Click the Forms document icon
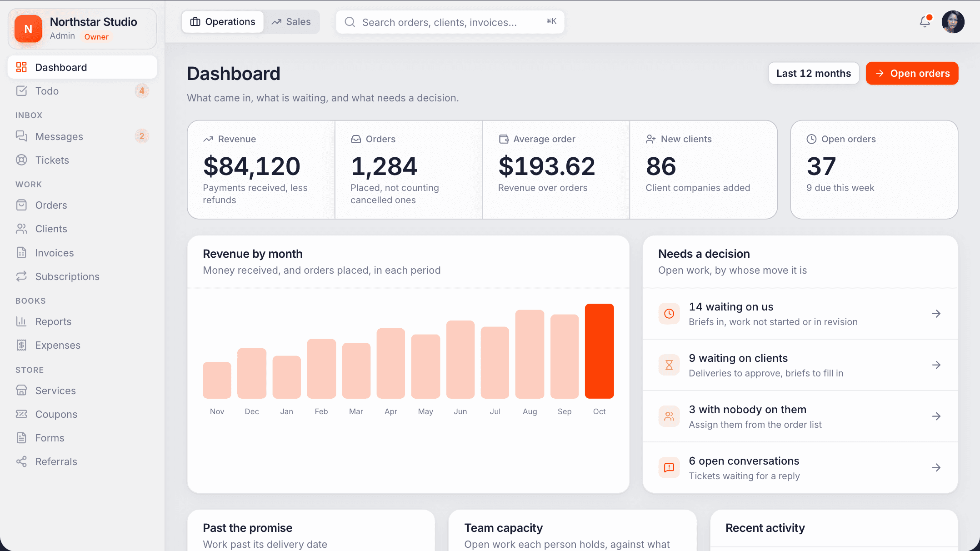Image resolution: width=980 pixels, height=551 pixels. [21, 438]
